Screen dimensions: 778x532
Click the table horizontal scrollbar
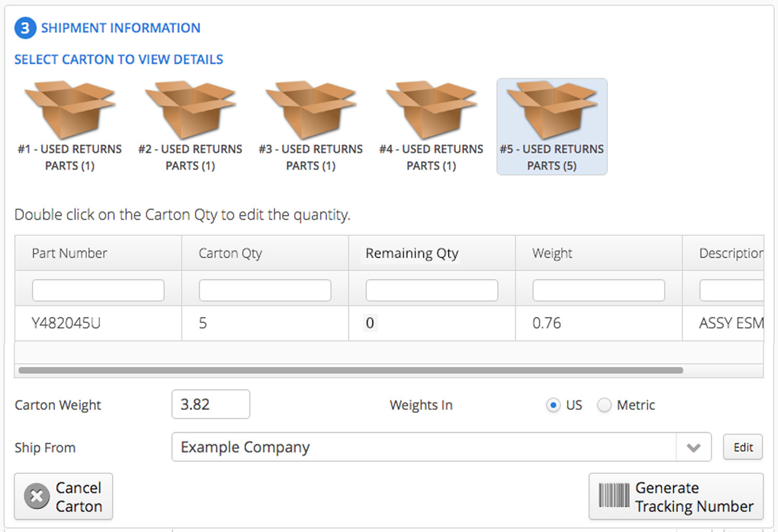tap(350, 370)
